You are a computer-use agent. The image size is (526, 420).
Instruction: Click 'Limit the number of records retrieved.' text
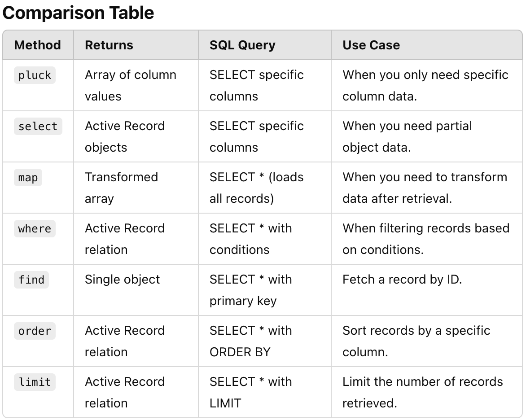click(x=422, y=392)
